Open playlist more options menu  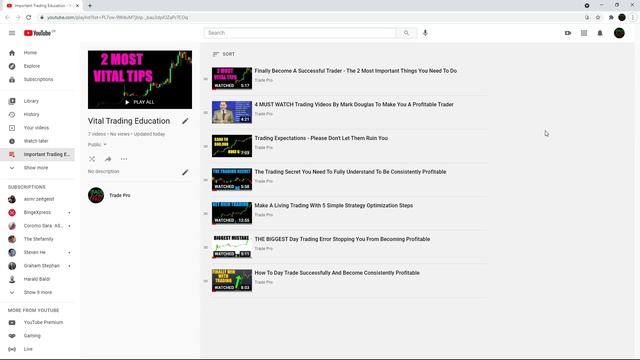coord(124,159)
